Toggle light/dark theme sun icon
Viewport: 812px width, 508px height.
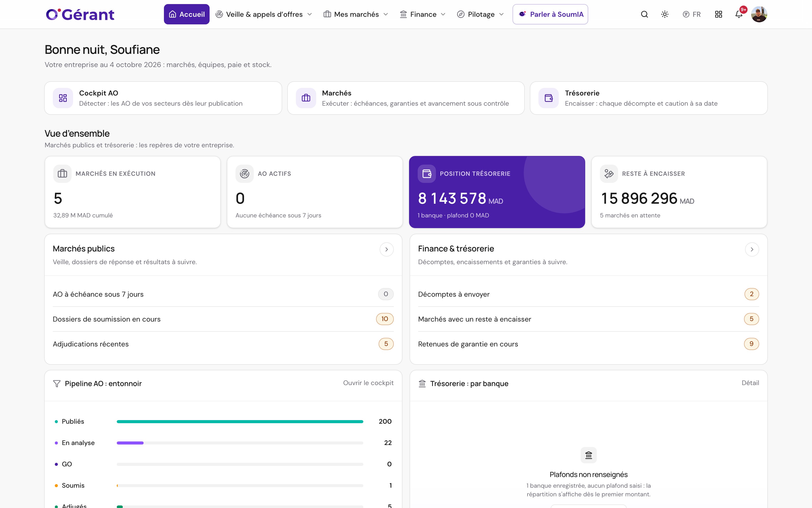(x=665, y=14)
